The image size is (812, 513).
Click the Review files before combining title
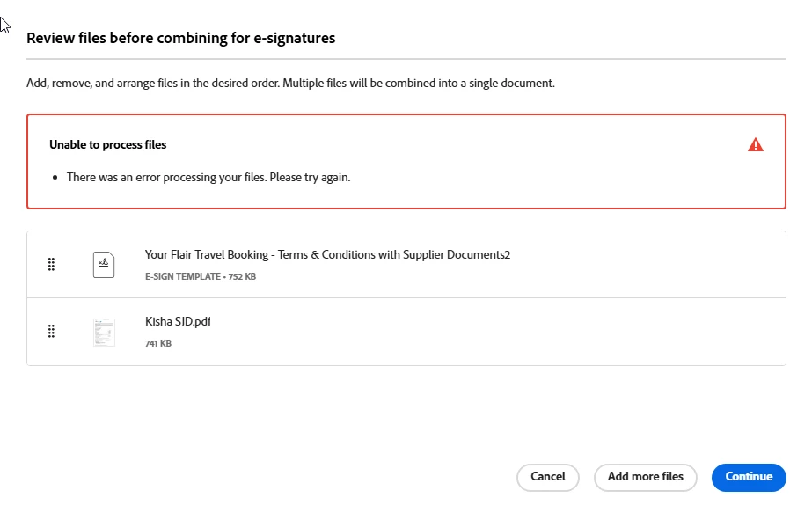pyautogui.click(x=180, y=38)
